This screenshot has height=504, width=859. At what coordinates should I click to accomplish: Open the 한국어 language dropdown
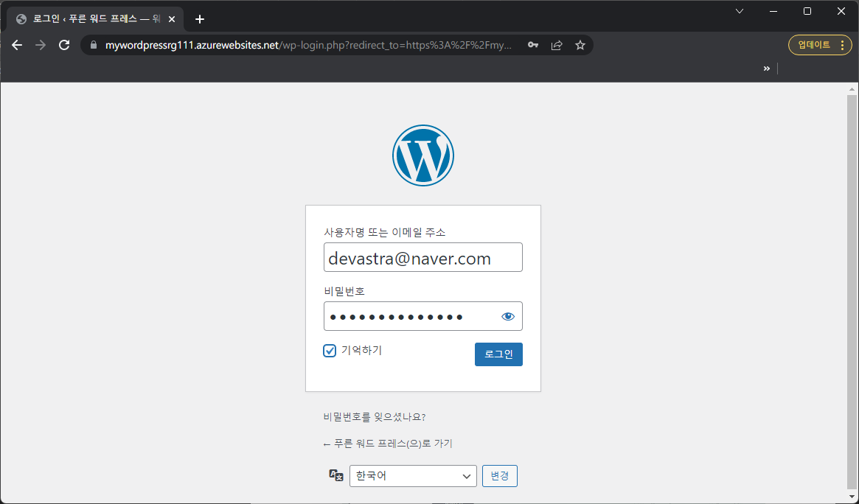413,476
